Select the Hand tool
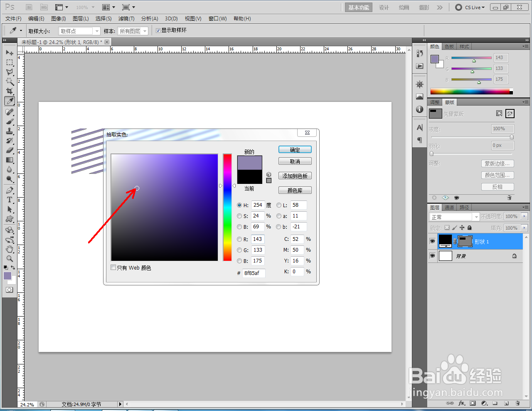 [x=10, y=249]
